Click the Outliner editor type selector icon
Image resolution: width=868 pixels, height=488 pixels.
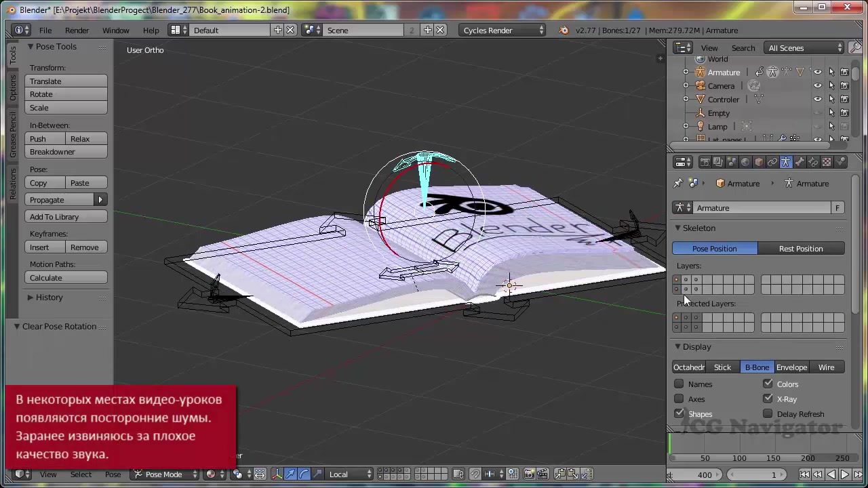684,47
